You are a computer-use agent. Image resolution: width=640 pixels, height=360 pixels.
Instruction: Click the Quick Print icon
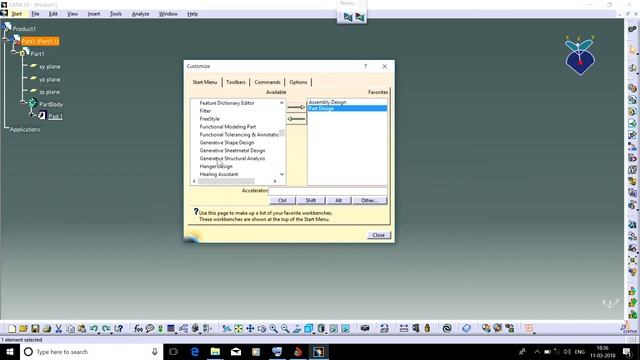click(47, 329)
